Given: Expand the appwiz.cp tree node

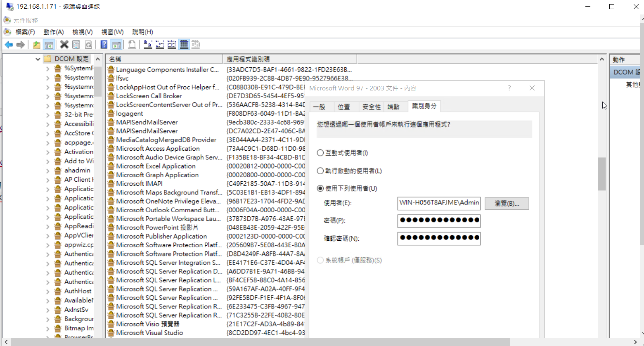Looking at the screenshot, I should [47, 245].
